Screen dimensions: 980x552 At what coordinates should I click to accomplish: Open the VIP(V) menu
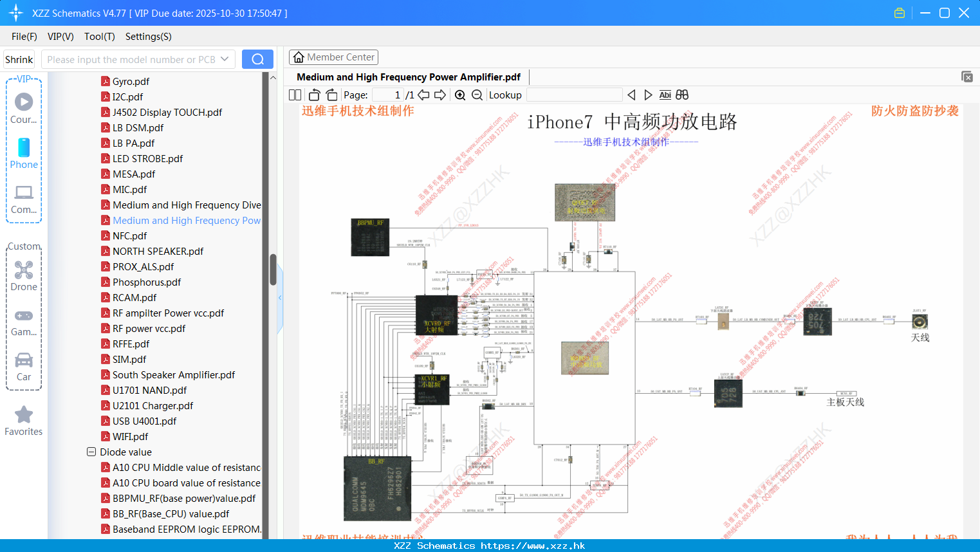click(x=60, y=37)
